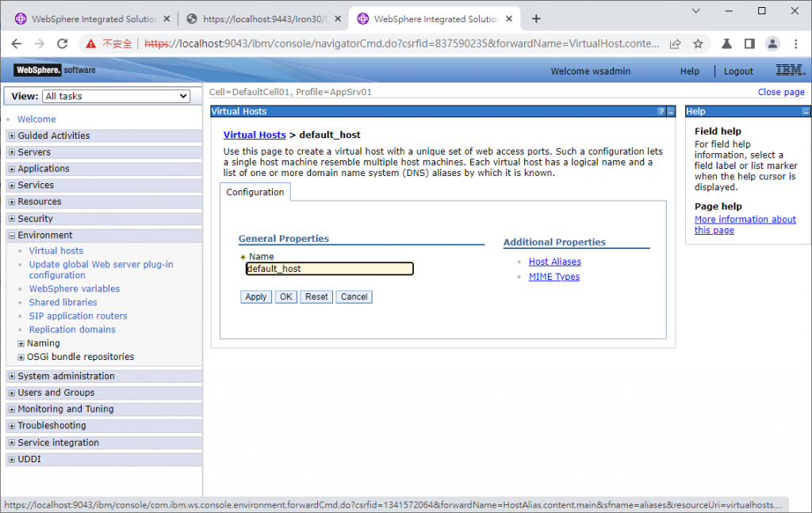
Task: Click the share page icon in address bar
Action: click(675, 44)
